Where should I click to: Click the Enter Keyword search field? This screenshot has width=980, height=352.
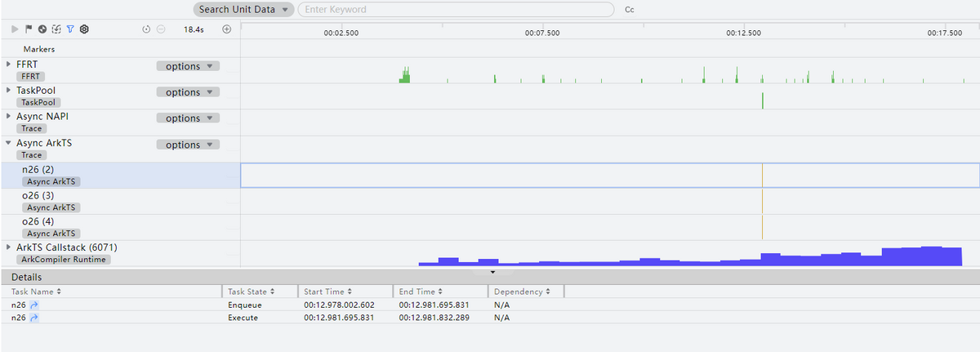(456, 10)
